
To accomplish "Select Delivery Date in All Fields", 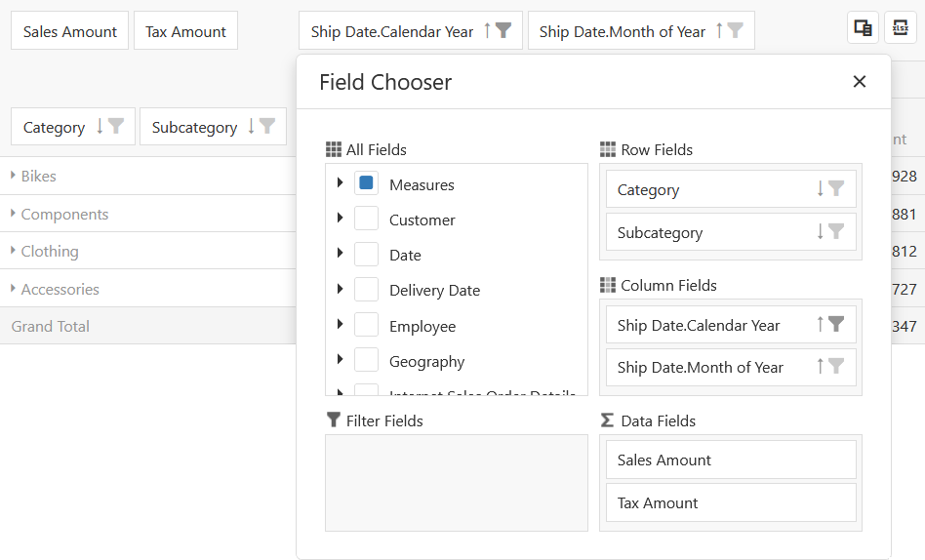I will [434, 291].
